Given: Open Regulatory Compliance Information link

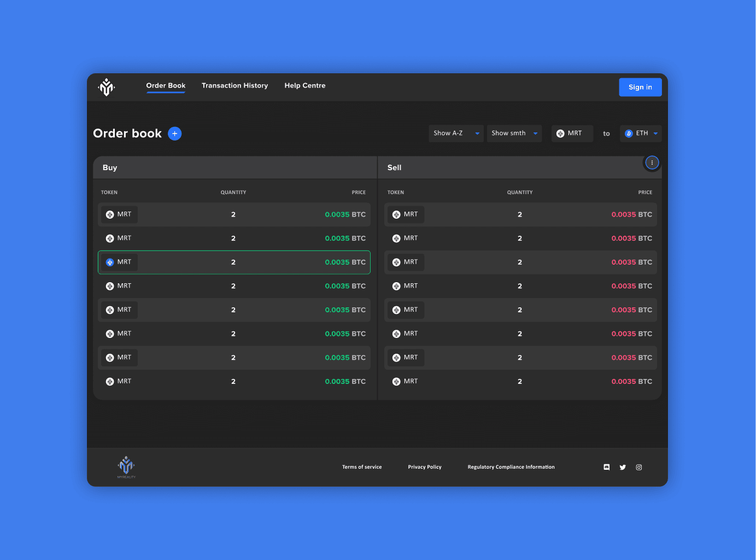Looking at the screenshot, I should tap(511, 467).
